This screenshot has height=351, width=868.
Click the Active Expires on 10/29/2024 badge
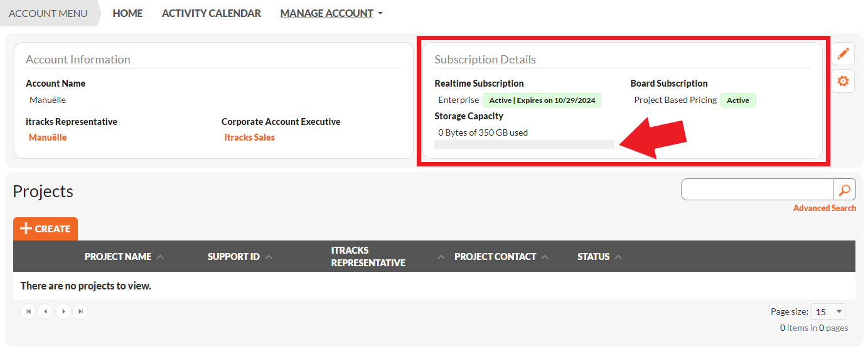click(542, 100)
